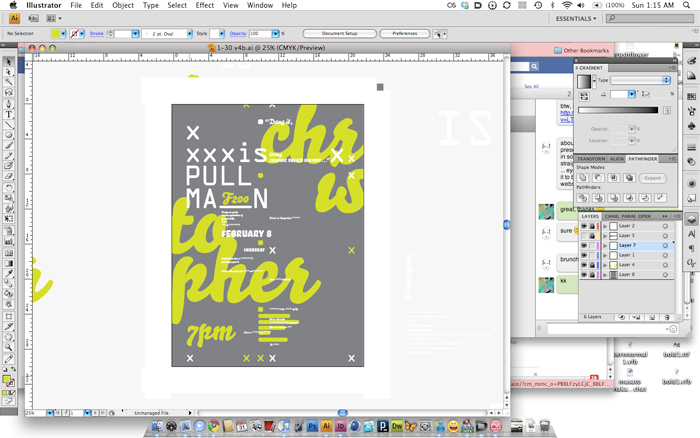Lock Layer 7 via its empty lock box
This screenshot has width=700, height=438.
click(592, 246)
